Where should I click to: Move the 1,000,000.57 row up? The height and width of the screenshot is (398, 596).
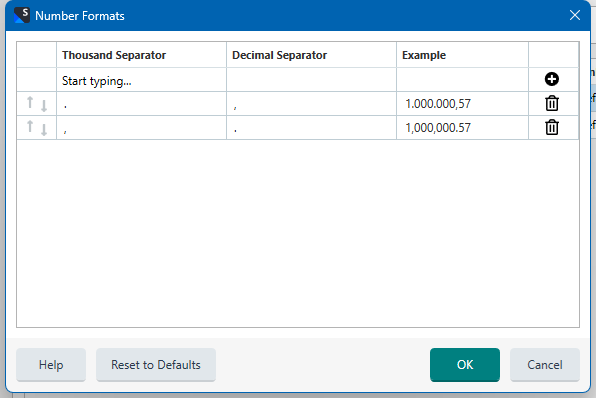click(x=30, y=126)
